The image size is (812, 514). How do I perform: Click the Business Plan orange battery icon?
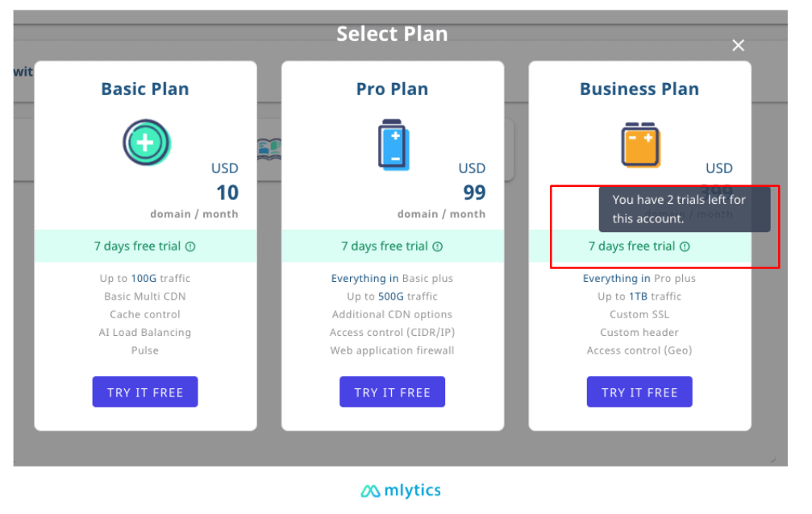[640, 145]
